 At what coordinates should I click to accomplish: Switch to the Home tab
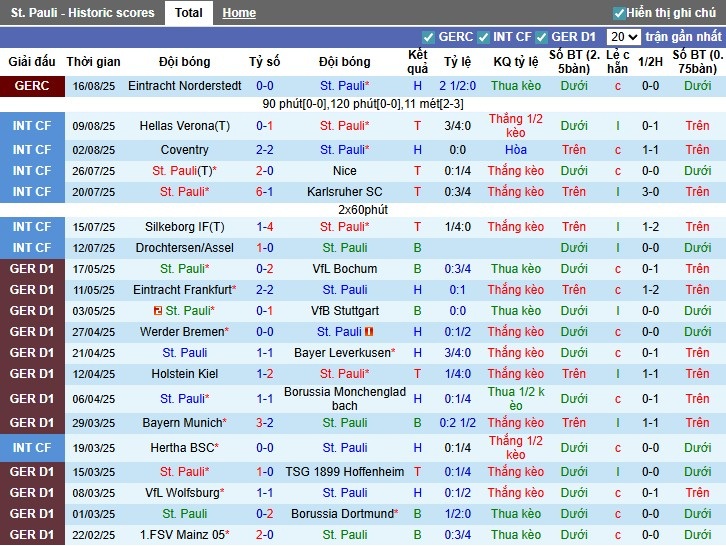pyautogui.click(x=239, y=13)
